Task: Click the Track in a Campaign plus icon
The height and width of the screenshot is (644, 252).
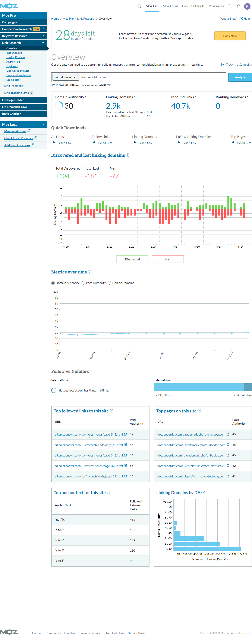Action: click(x=223, y=65)
